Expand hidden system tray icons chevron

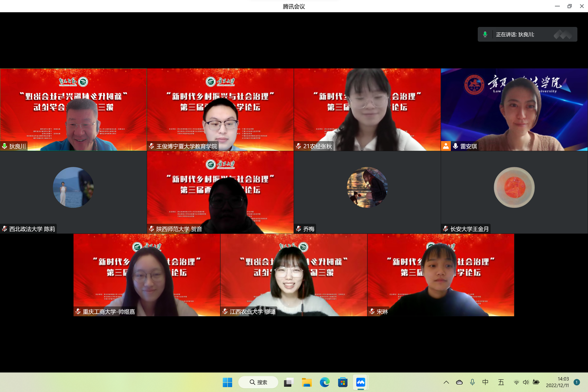446,382
